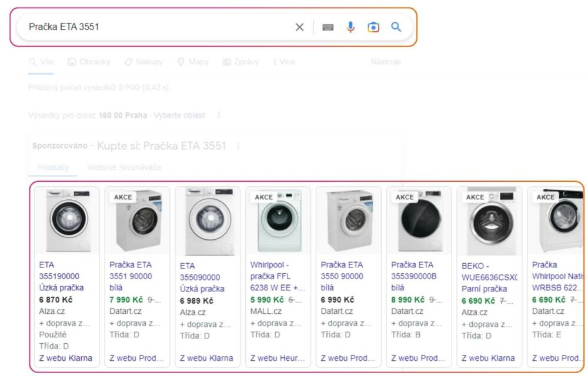Click price 6 989 Kč
Screen dimensions: 588x392
(x=196, y=300)
